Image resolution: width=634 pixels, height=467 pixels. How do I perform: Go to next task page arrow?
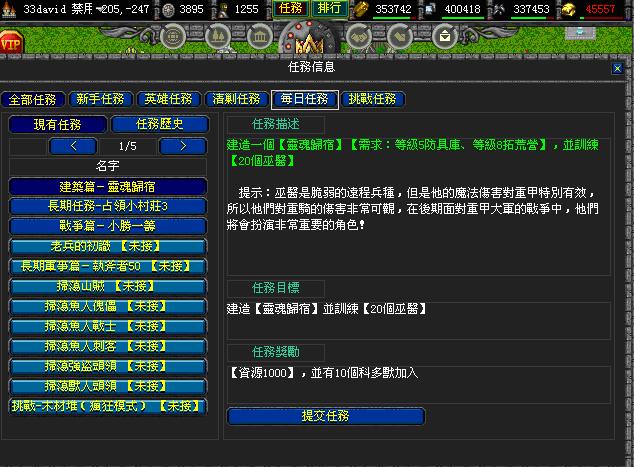[176, 146]
